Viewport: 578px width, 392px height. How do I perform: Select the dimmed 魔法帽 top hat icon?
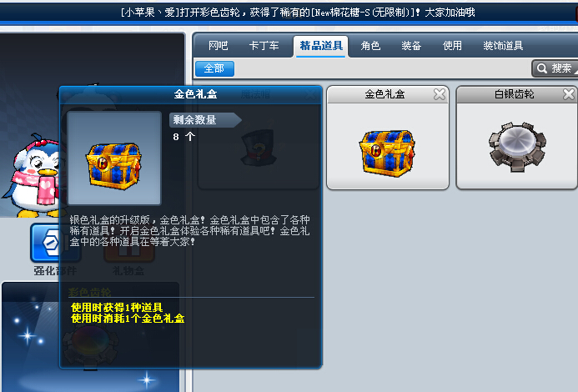259,148
